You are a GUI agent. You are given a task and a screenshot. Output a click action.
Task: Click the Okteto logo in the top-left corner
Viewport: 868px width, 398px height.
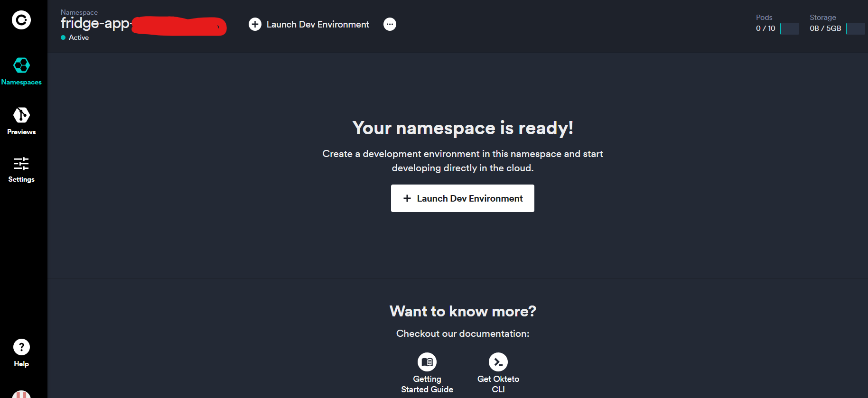tap(21, 20)
